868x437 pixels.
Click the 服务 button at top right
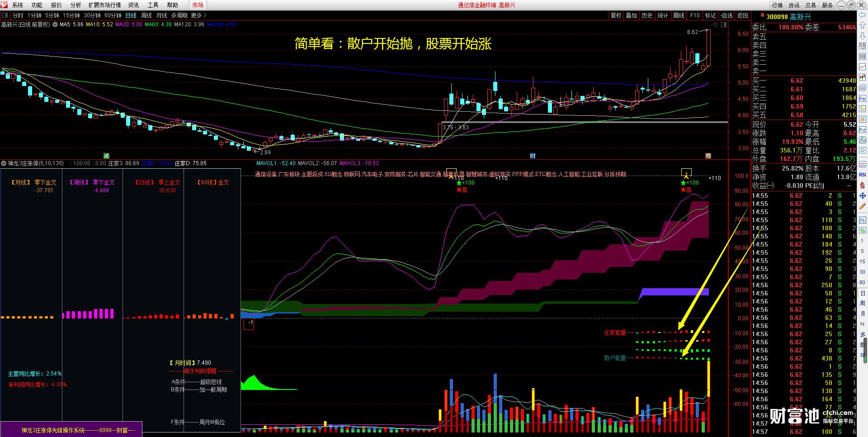[x=827, y=5]
